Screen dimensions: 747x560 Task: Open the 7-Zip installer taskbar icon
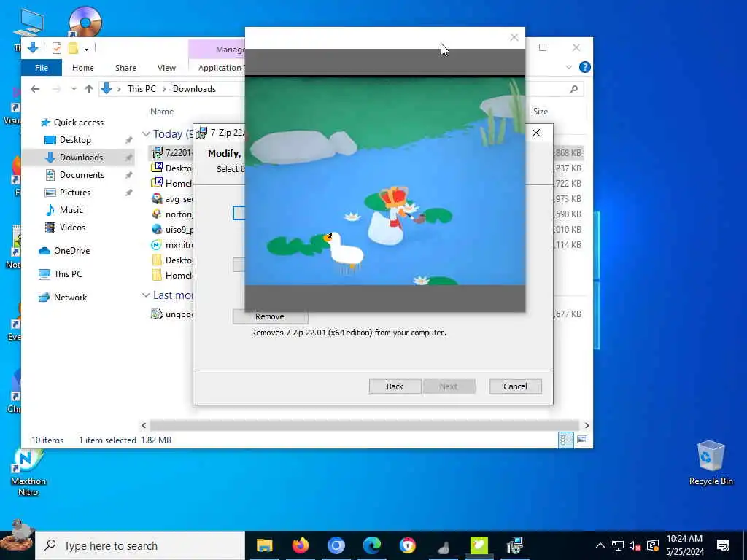(515, 545)
